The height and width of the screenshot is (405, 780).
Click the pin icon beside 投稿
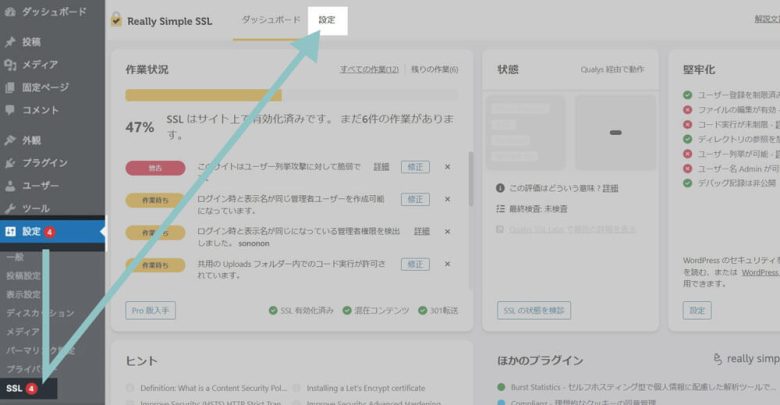tap(10, 42)
